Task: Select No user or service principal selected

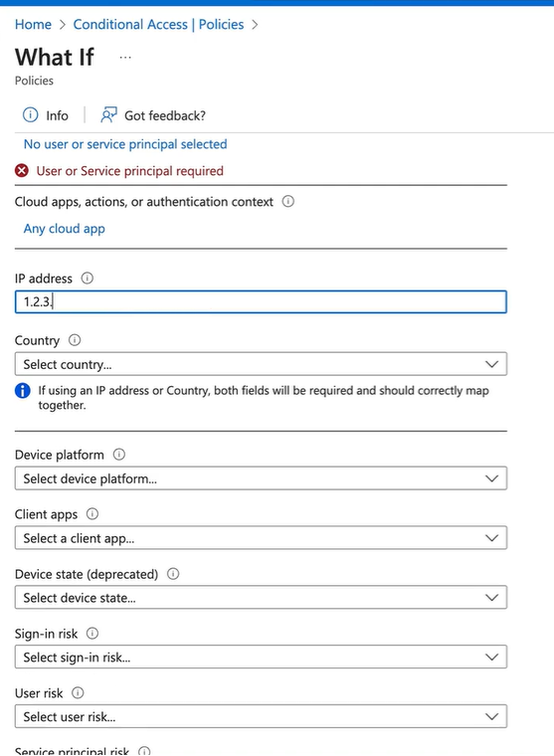Action: [x=125, y=144]
